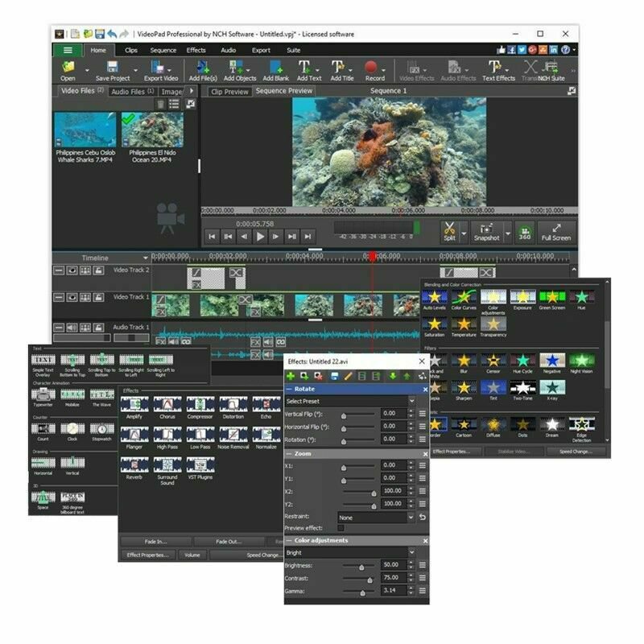The image size is (644, 644).
Task: Click the Fade In... button
Action: point(155,541)
